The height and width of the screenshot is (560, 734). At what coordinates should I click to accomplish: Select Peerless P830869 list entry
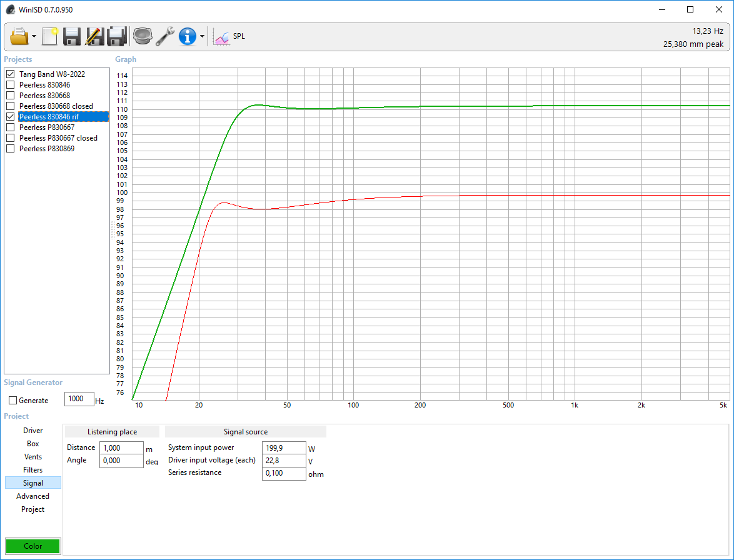pyautogui.click(x=47, y=149)
